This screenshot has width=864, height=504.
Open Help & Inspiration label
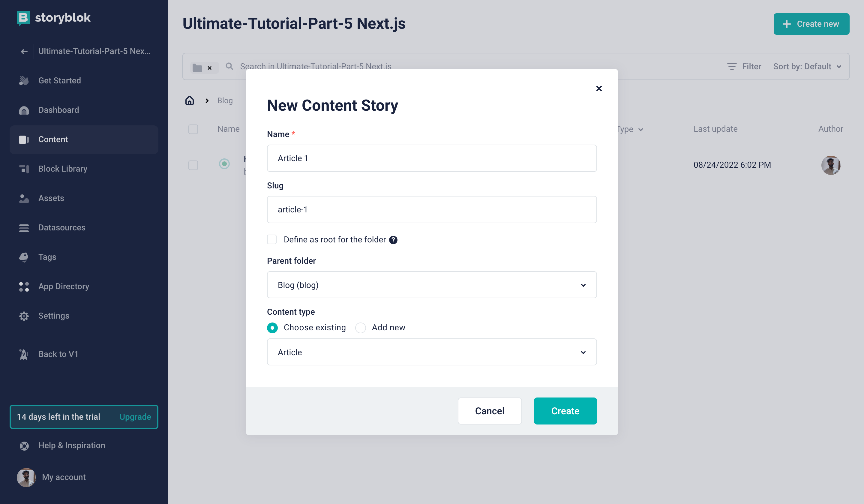click(72, 445)
